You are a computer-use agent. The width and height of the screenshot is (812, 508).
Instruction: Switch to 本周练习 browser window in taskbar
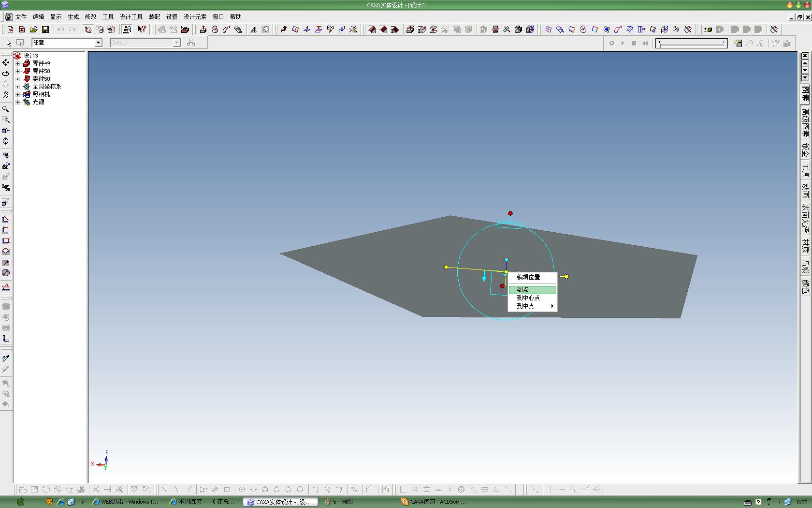coord(203,502)
